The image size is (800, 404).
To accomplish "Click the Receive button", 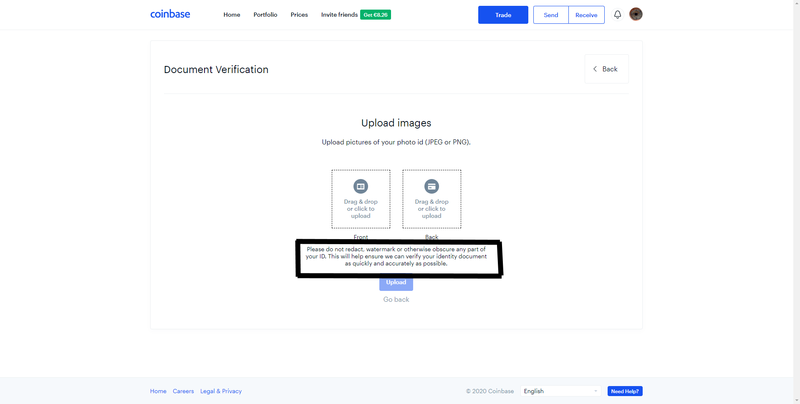I will click(x=586, y=15).
